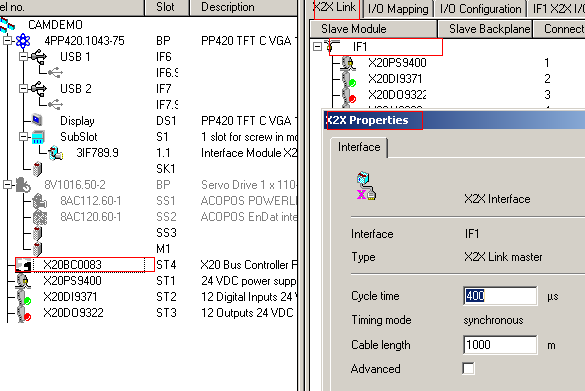Click the Slave Module column header
This screenshot has height=391, width=585.
373,29
